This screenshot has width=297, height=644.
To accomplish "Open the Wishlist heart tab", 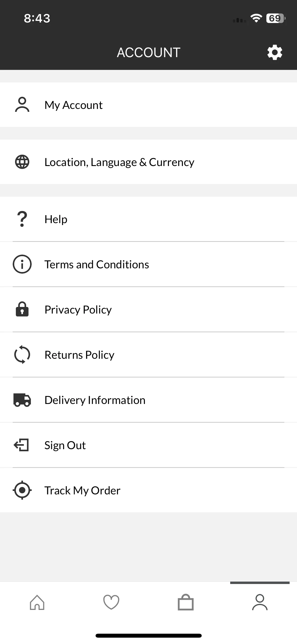I will pyautogui.click(x=111, y=602).
